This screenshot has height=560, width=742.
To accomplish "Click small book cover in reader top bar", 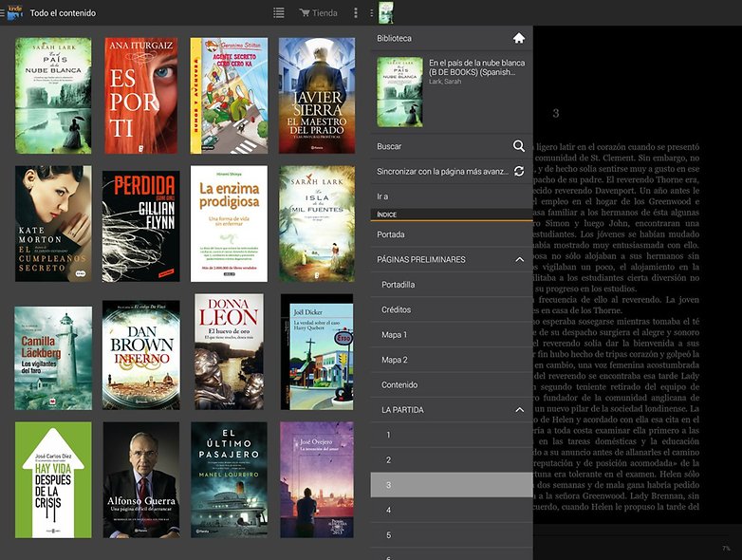I will point(386,12).
